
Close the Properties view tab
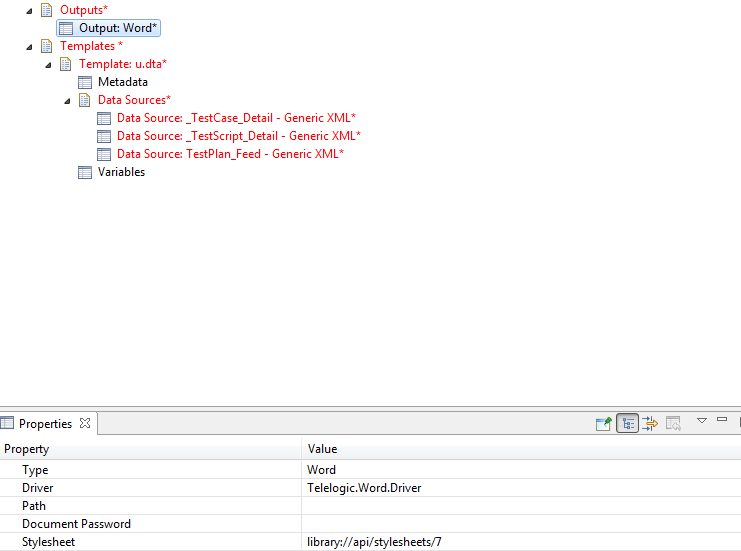click(85, 423)
